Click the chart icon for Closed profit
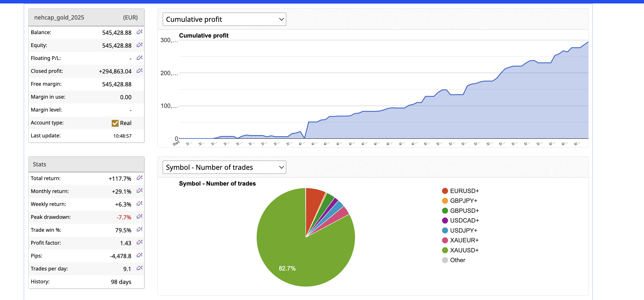 pyautogui.click(x=139, y=71)
